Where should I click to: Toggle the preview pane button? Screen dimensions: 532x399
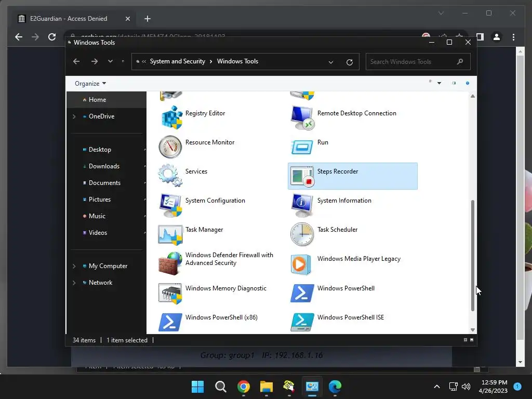pyautogui.click(x=454, y=83)
